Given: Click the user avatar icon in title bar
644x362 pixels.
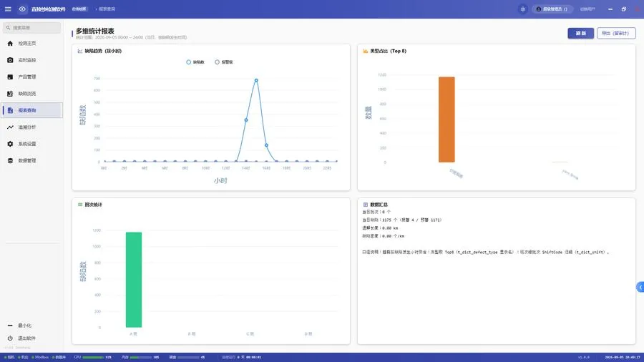Looking at the screenshot, I should [538, 9].
